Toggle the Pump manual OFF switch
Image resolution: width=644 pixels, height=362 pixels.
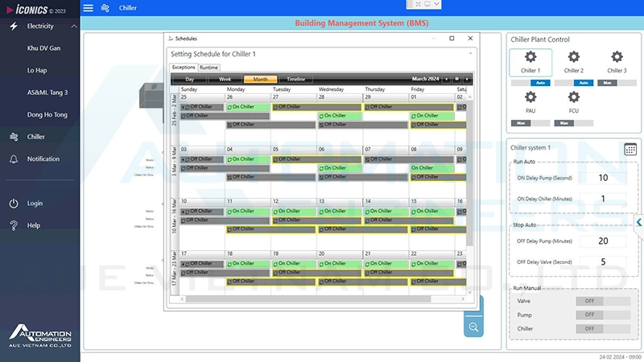(x=589, y=315)
